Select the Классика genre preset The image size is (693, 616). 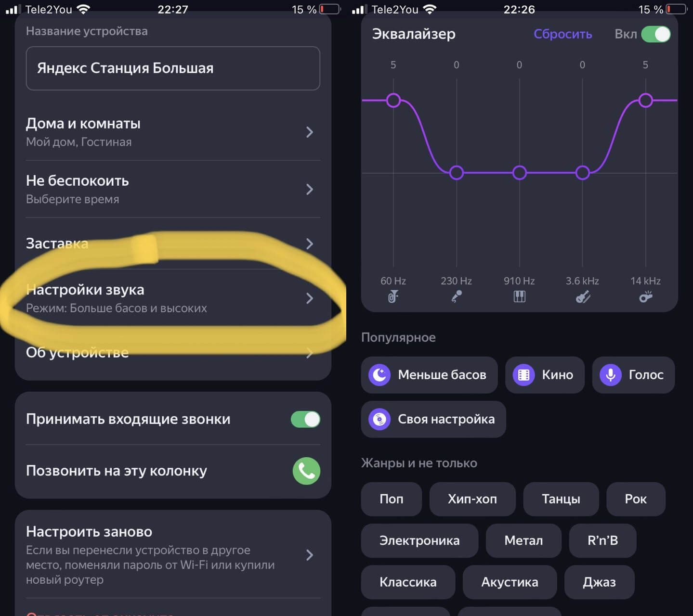(408, 582)
